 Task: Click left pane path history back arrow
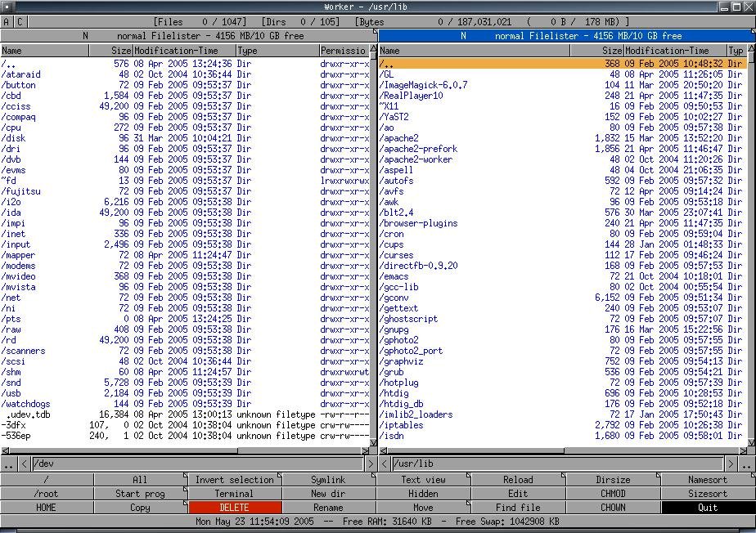coord(24,464)
